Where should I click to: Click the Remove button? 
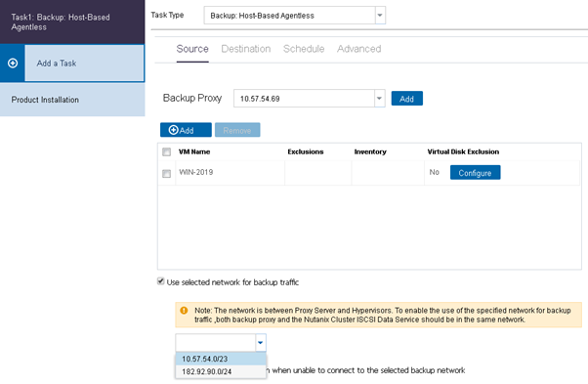point(237,130)
